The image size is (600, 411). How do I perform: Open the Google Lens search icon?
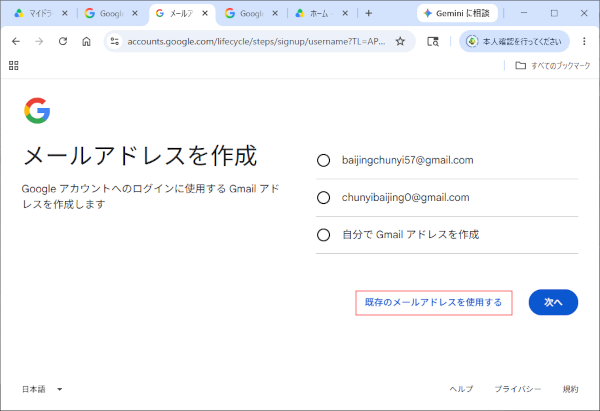pos(433,41)
